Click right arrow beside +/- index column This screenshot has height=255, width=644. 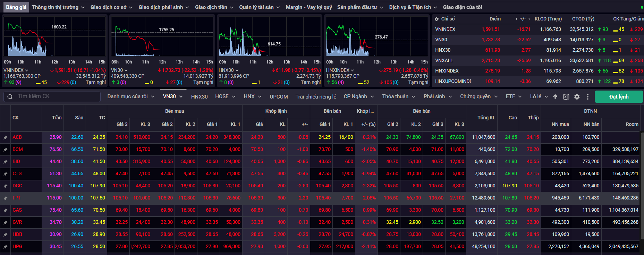pos(529,19)
